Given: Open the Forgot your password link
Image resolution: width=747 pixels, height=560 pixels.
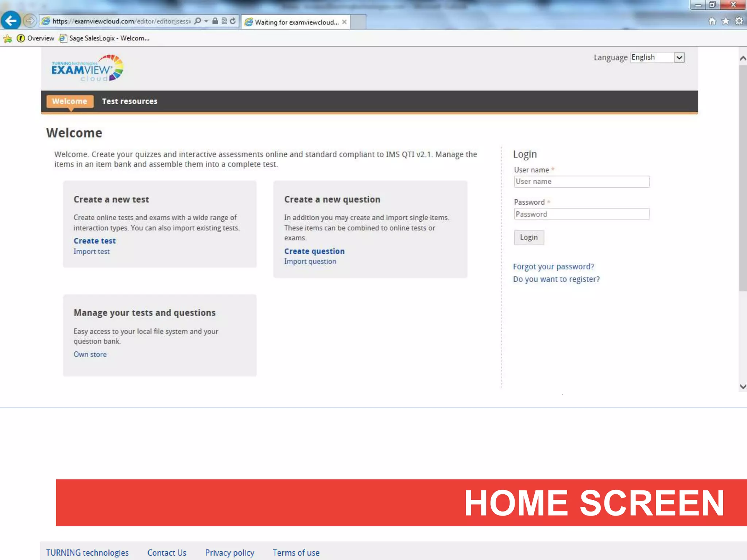Looking at the screenshot, I should (553, 267).
